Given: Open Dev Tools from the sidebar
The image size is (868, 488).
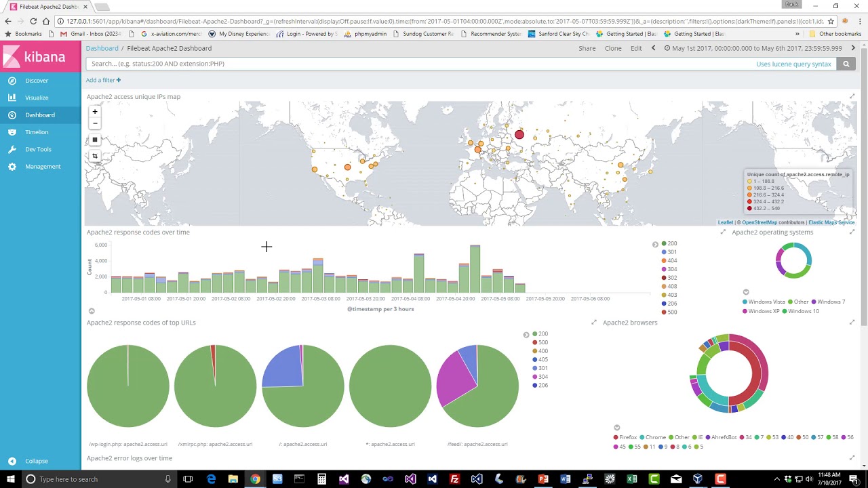Looking at the screenshot, I should coord(40,149).
